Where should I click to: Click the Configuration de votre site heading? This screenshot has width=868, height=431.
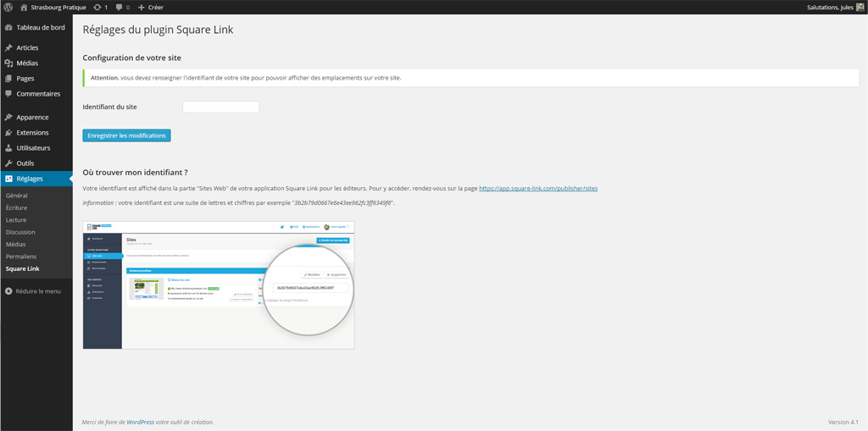[x=131, y=58]
